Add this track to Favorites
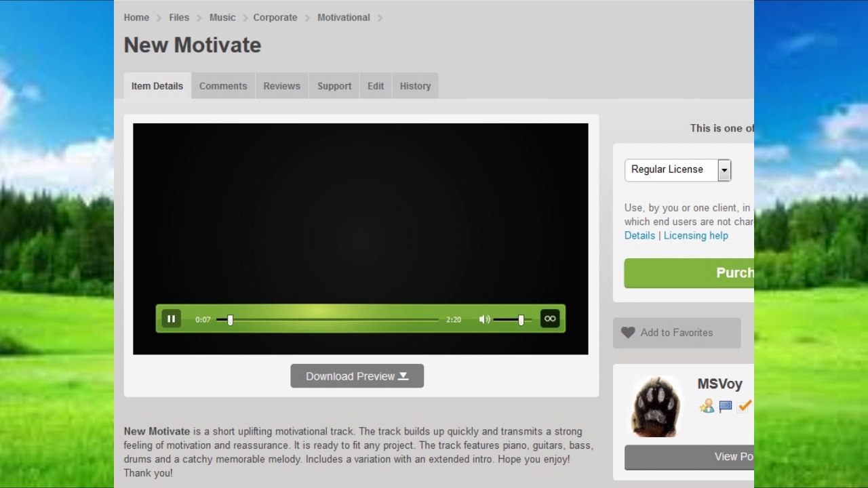The width and height of the screenshot is (868, 488). pyautogui.click(x=677, y=333)
